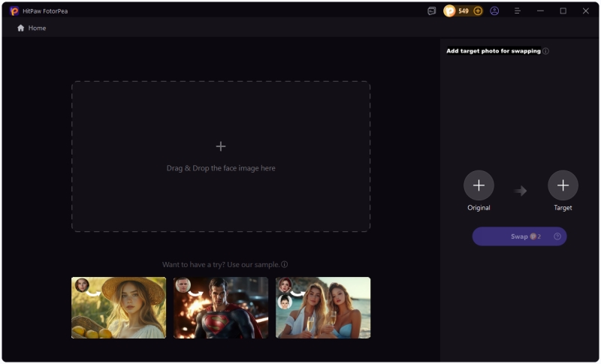Click the Original label
Image resolution: width=601 pixels, height=364 pixels.
(479, 208)
